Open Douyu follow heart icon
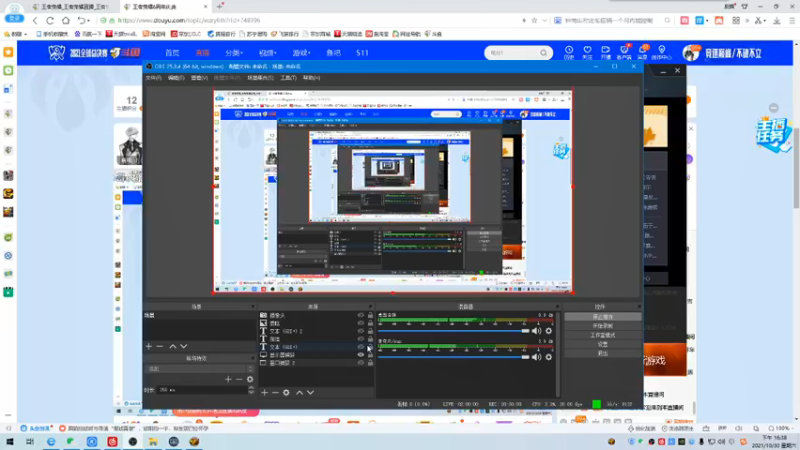The height and width of the screenshot is (450, 800). pyautogui.click(x=587, y=52)
